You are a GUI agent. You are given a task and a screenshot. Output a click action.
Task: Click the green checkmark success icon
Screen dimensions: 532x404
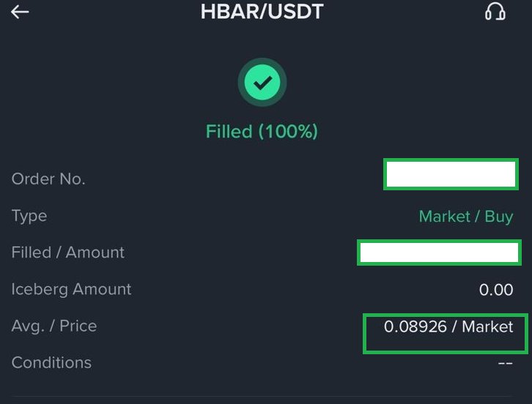click(262, 83)
